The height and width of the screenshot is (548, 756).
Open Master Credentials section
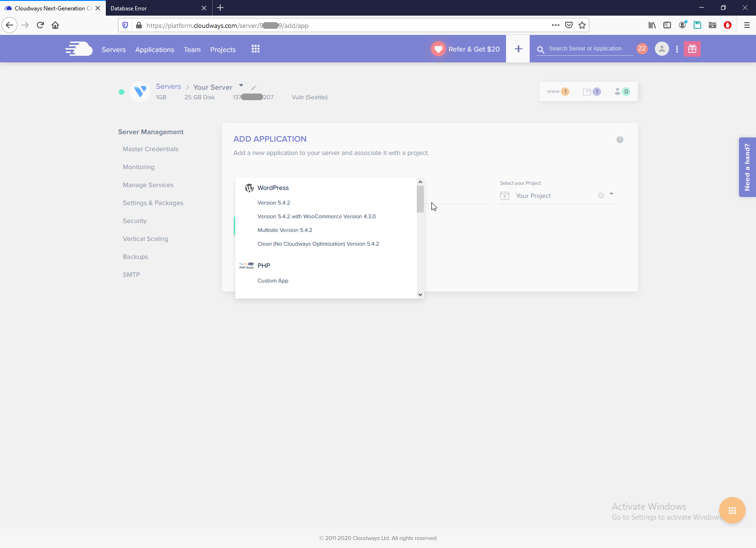pos(151,149)
